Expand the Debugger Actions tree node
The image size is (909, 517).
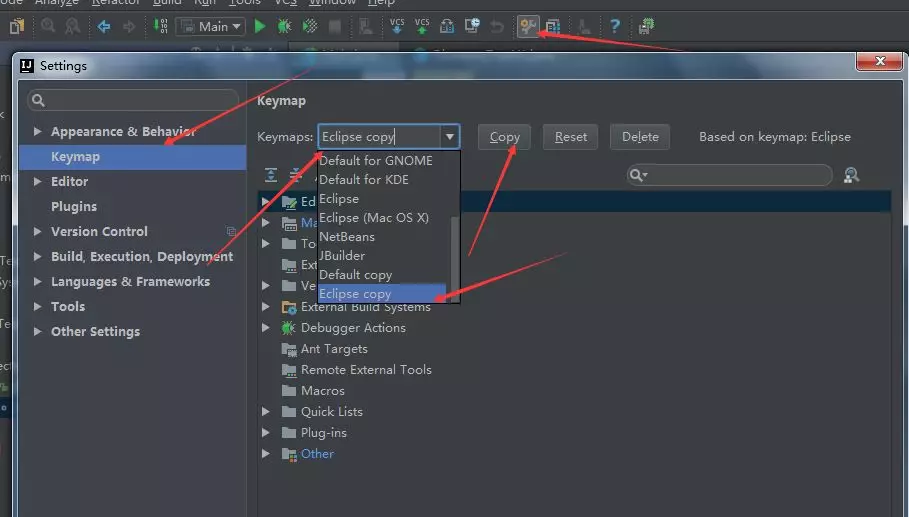[x=266, y=328]
